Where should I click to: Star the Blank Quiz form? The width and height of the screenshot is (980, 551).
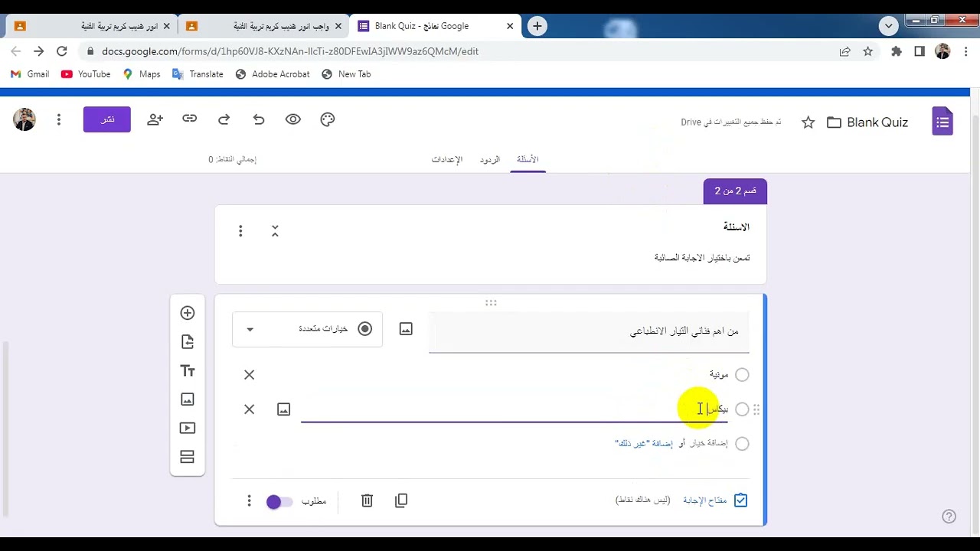click(x=808, y=122)
